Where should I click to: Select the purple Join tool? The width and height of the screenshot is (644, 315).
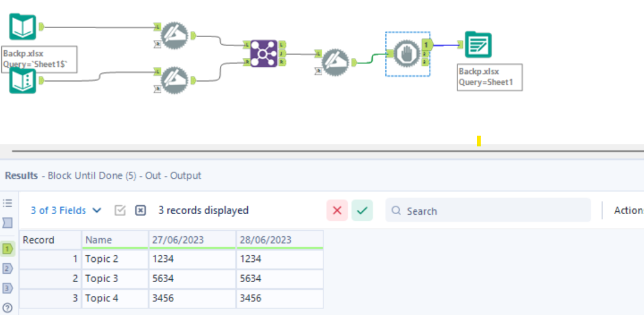[x=263, y=53]
